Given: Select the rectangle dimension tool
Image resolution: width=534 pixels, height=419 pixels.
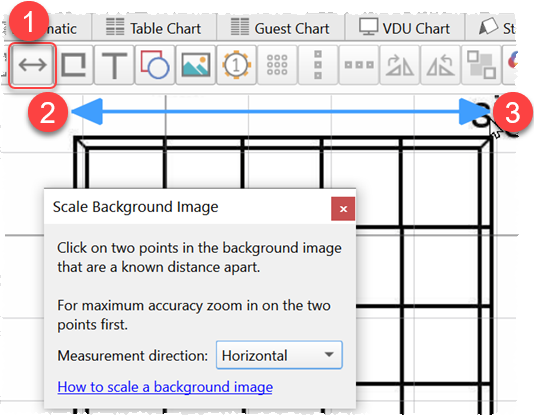Looking at the screenshot, I should click(73, 65).
